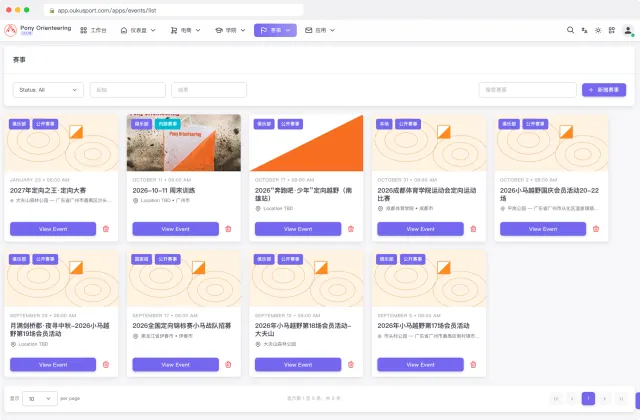640x420 pixels.
Task: Go to next page in pagination
Action: point(604,398)
